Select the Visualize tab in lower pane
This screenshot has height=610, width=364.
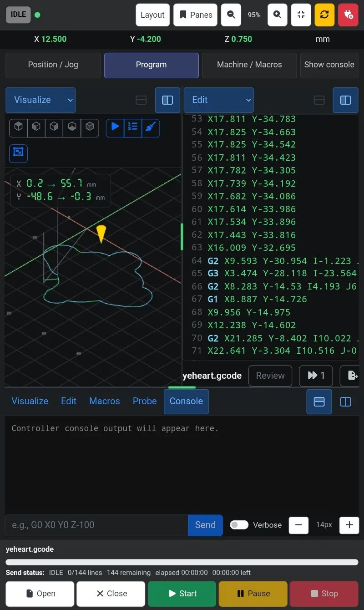point(30,401)
